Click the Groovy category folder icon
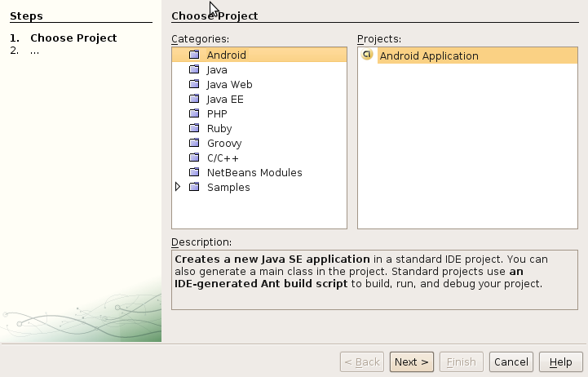The width and height of the screenshot is (588, 377). tap(194, 144)
